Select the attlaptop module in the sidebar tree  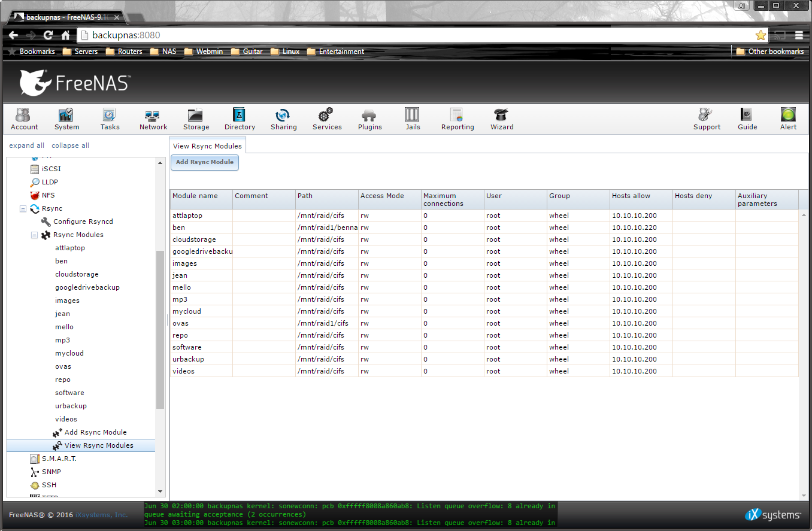[70, 248]
